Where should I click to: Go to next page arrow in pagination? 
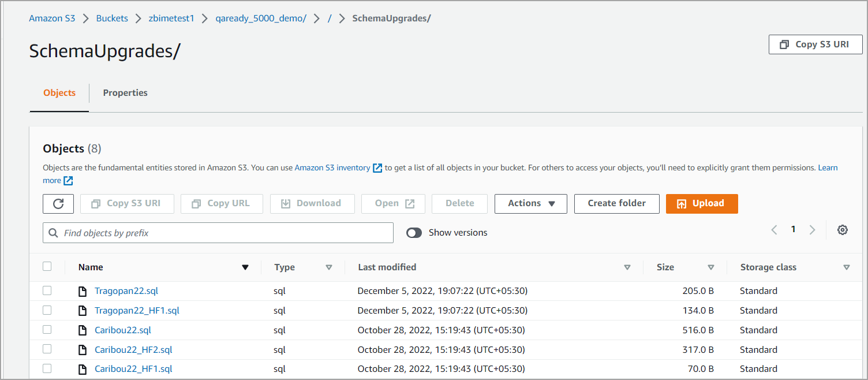[x=812, y=230]
